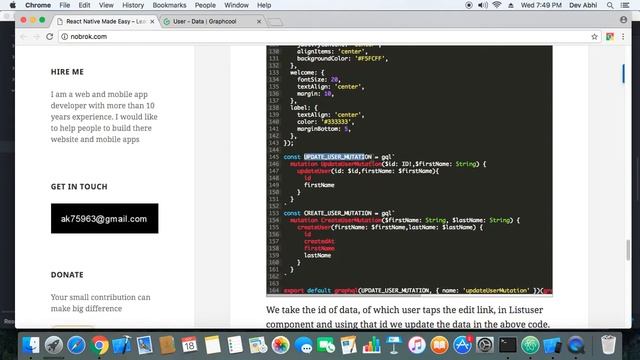This screenshot has width=640, height=360.
Task: Open App Store from the Dock
Action: [x=462, y=345]
